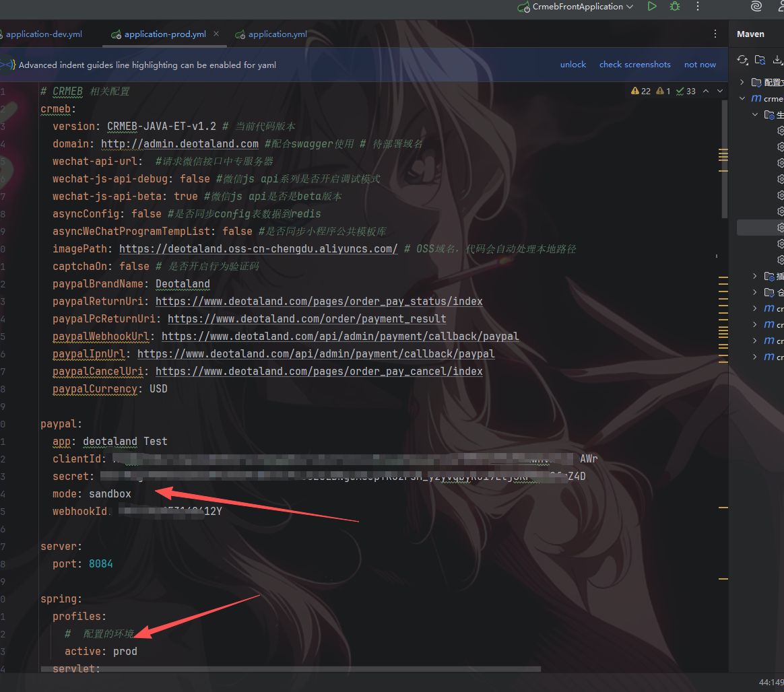Open the editor tabs options menu
The width and height of the screenshot is (784, 692).
pos(715,34)
